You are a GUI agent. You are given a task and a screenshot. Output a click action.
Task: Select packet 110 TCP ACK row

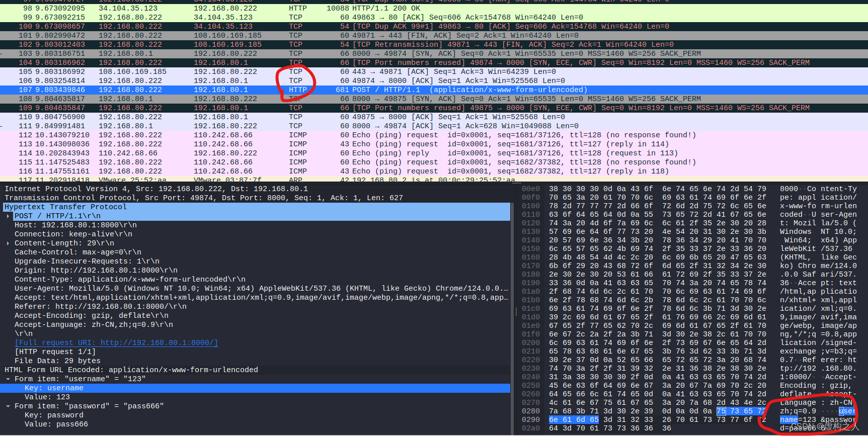click(x=434, y=117)
